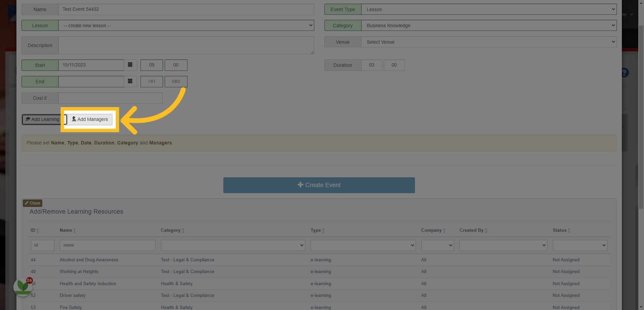644x310 pixels.
Task: Open the green plant widget with badge 26
Action: [23, 286]
